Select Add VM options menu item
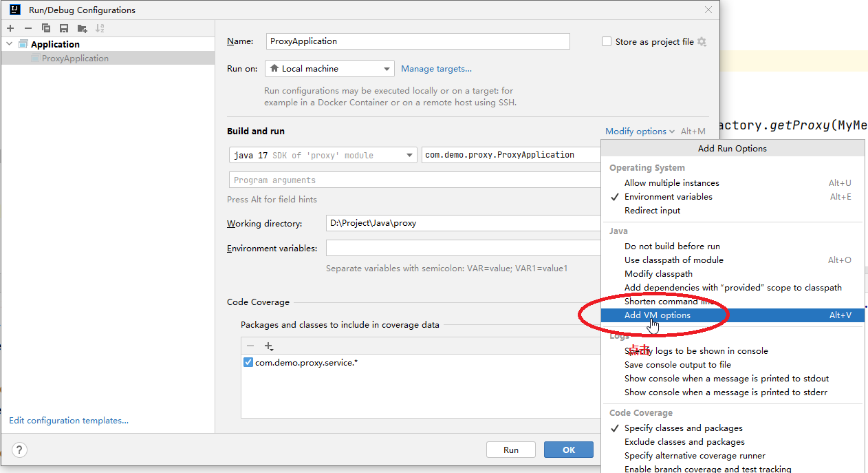868x473 pixels. point(657,315)
